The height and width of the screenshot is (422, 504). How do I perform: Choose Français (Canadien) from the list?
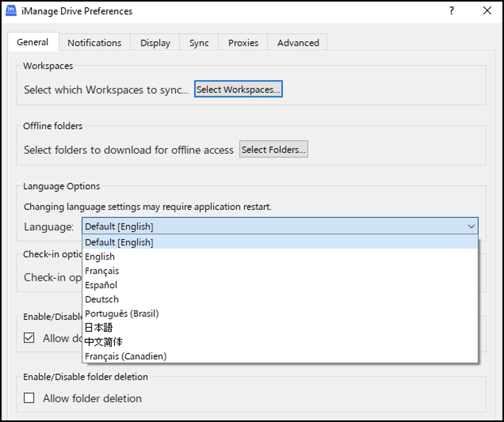pos(126,356)
